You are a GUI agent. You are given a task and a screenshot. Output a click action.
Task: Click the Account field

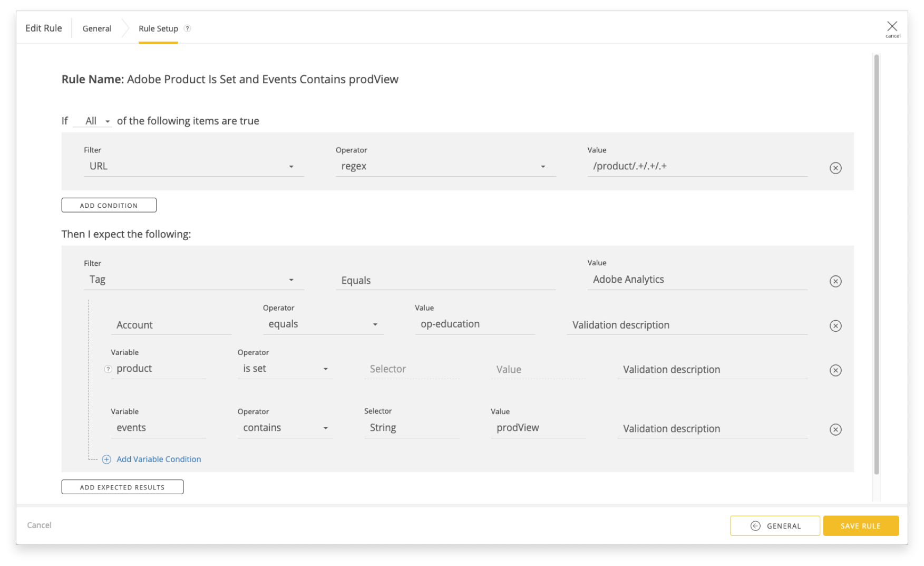point(171,325)
